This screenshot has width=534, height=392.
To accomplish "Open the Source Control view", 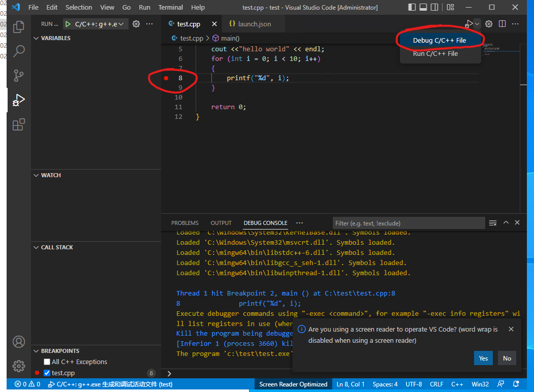I will tap(19, 76).
